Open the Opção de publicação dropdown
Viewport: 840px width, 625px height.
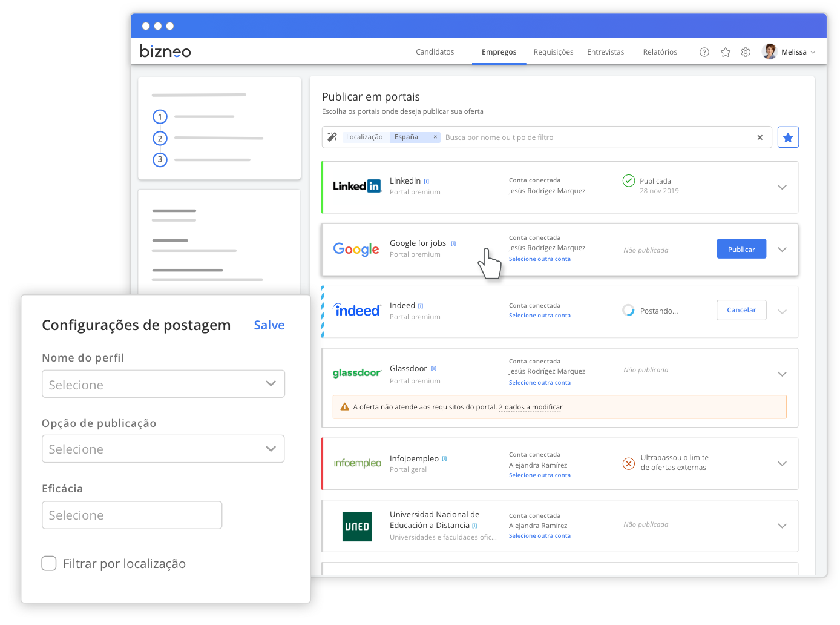click(x=163, y=449)
